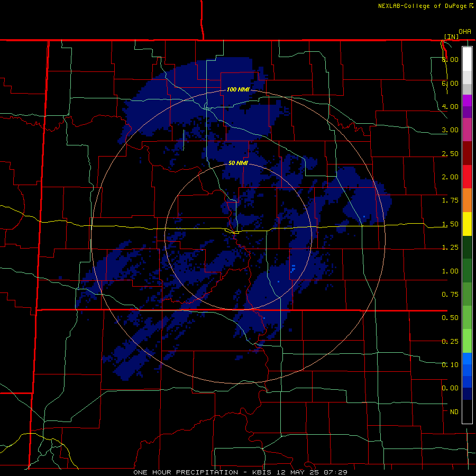476x476 pixels.
Task: Pick the dark red swatch in the color scale
Action: click(467, 153)
